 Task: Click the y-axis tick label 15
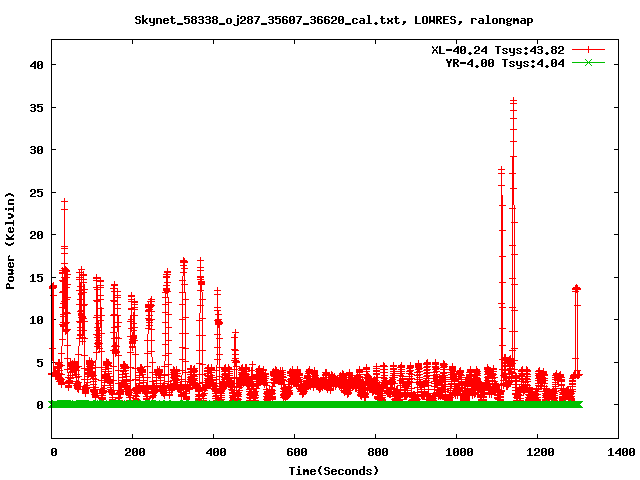[36, 278]
